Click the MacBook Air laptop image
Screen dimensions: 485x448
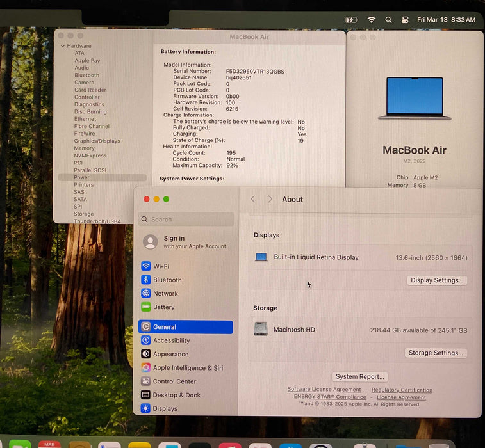click(415, 99)
